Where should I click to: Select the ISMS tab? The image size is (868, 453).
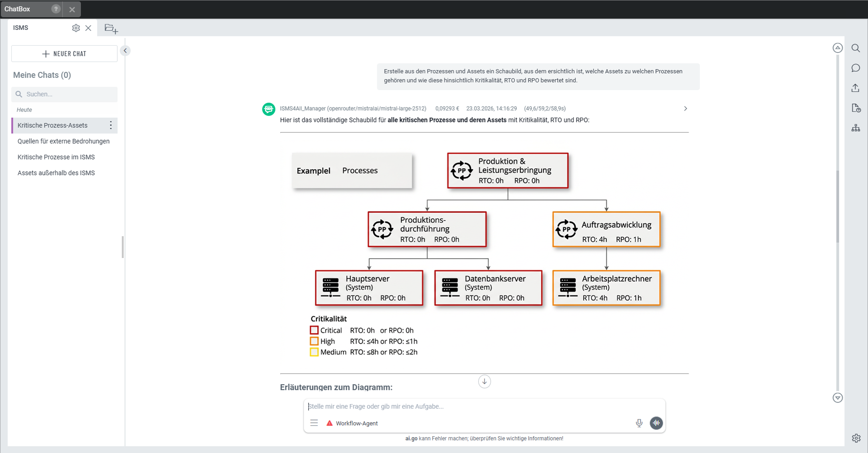coord(21,28)
